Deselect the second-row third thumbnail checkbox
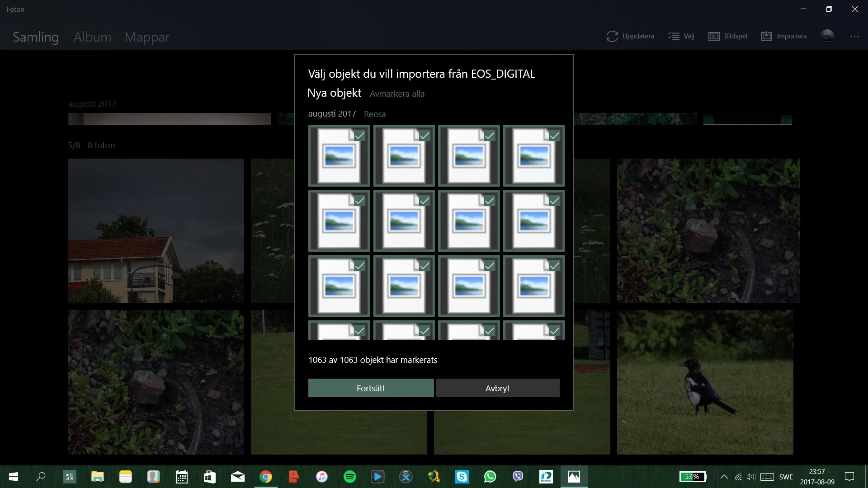 coord(490,201)
